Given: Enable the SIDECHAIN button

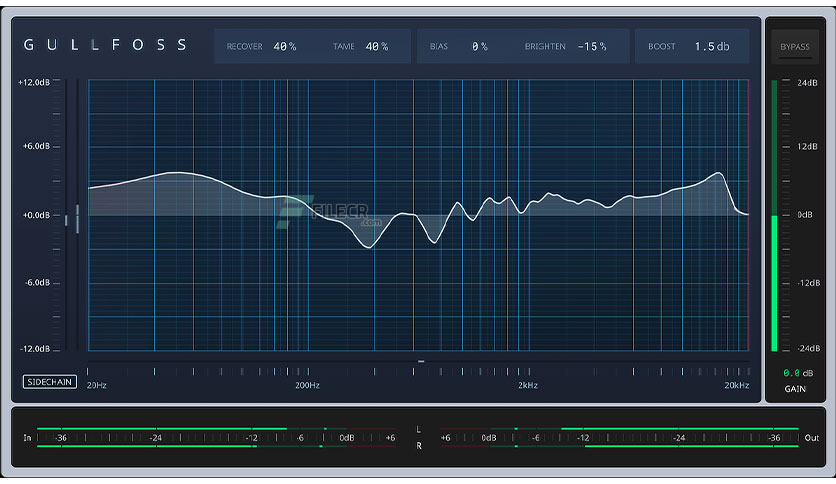Looking at the screenshot, I should tap(50, 382).
